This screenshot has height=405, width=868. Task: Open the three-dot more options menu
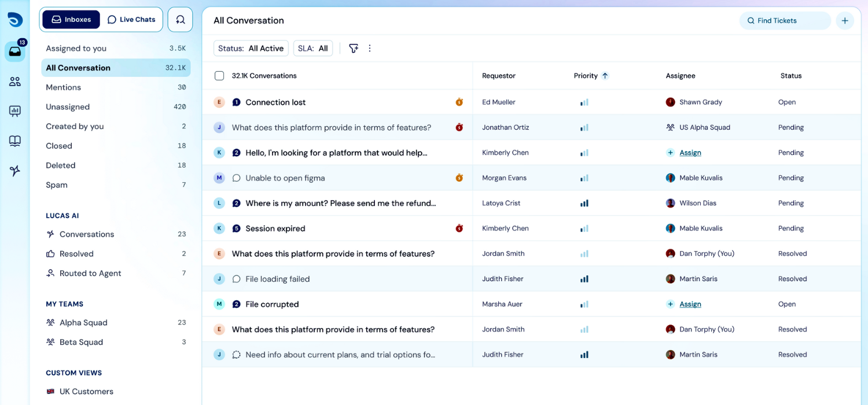[x=370, y=49]
